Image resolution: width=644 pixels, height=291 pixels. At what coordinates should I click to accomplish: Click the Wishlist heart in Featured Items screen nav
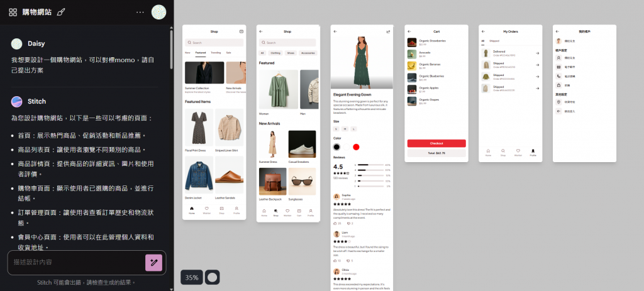206,210
